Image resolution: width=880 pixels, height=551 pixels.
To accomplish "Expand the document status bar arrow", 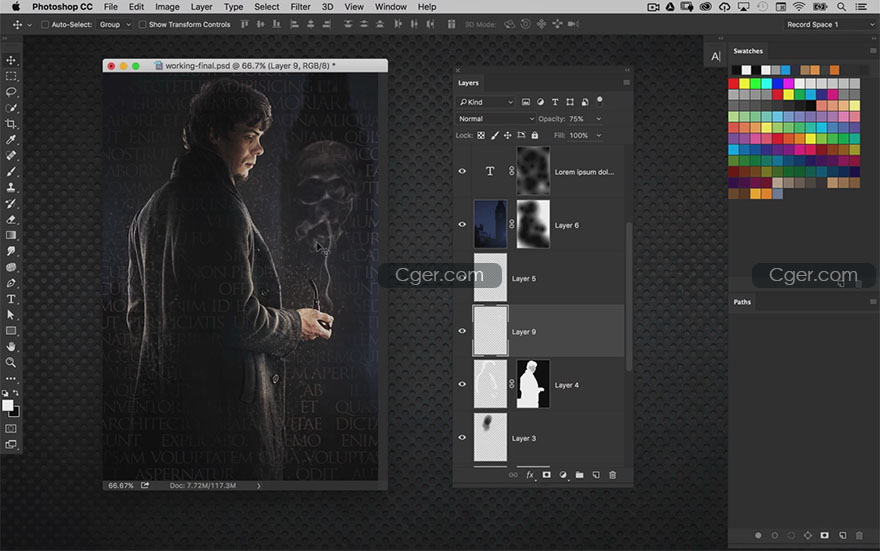I will pyautogui.click(x=259, y=486).
